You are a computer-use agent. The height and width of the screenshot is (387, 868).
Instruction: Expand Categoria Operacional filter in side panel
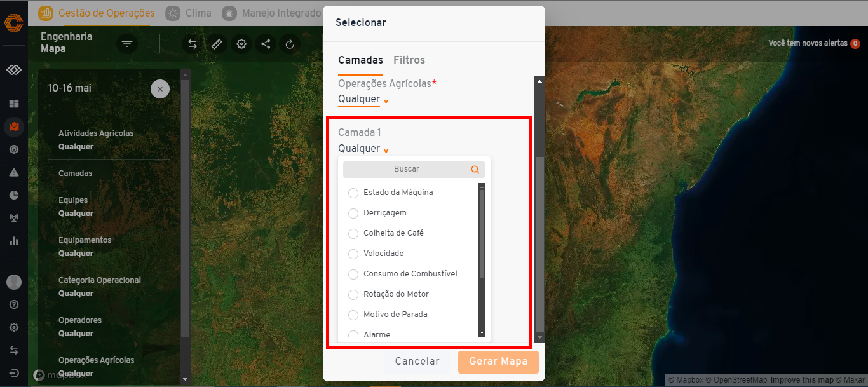coord(109,287)
